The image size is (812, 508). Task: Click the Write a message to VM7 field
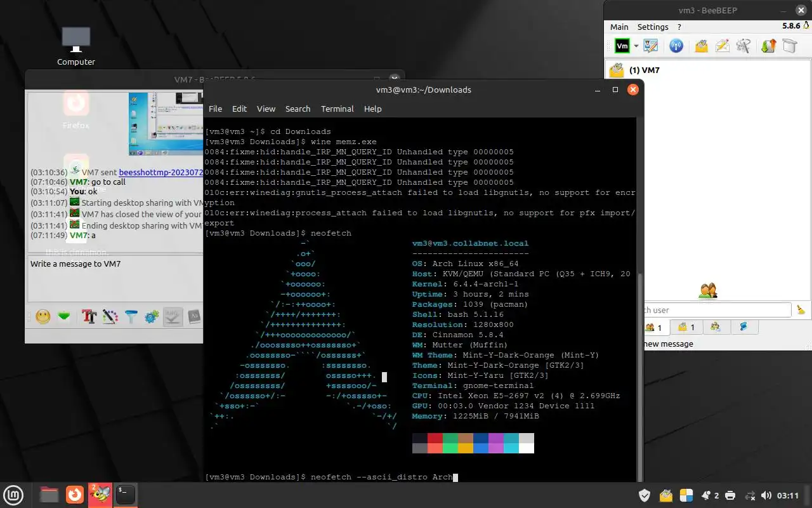(114, 278)
